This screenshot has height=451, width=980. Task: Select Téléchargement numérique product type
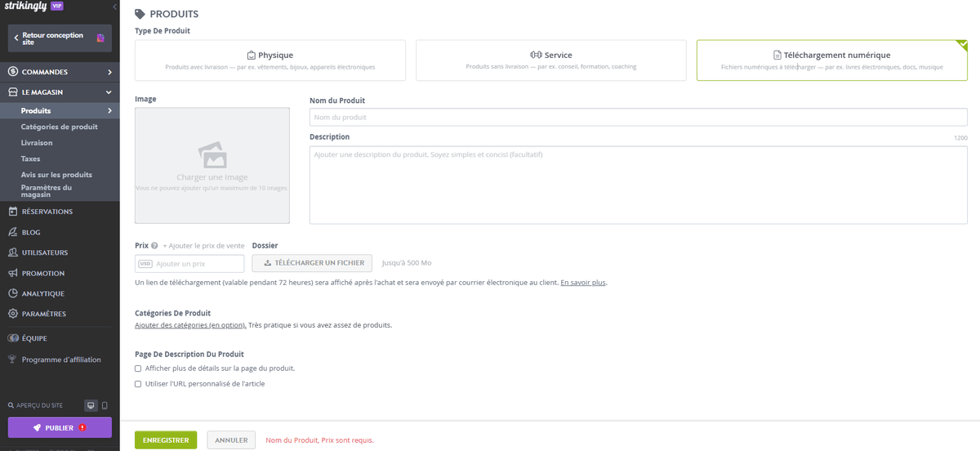click(x=832, y=60)
